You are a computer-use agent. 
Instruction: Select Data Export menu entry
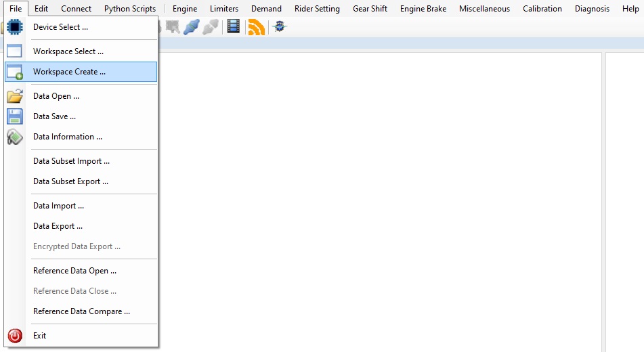(x=81, y=226)
